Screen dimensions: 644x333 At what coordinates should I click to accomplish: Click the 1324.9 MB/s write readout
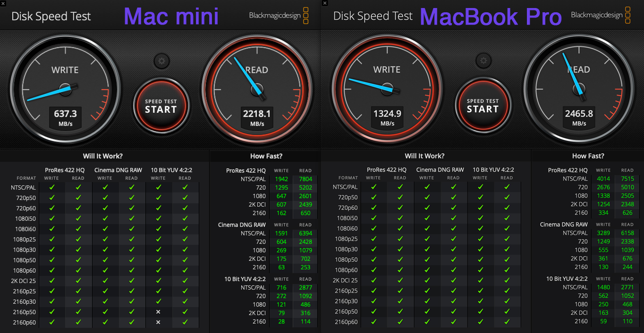click(387, 117)
